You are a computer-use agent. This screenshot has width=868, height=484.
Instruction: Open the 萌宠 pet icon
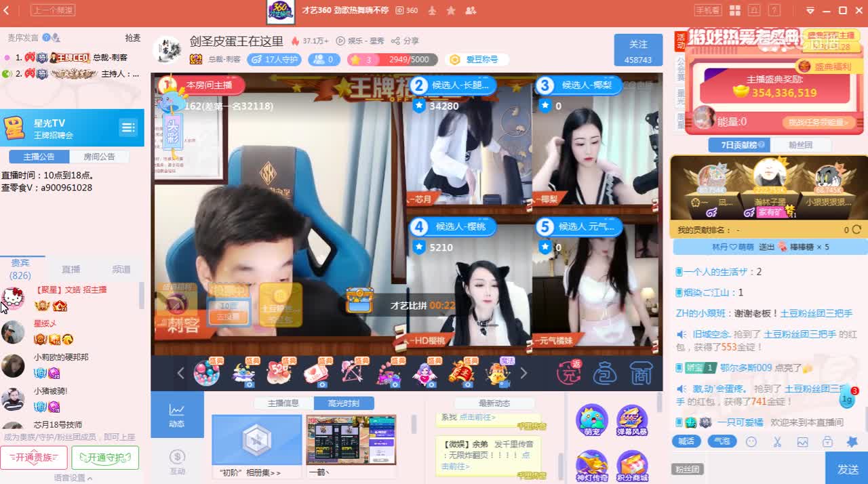(x=592, y=420)
